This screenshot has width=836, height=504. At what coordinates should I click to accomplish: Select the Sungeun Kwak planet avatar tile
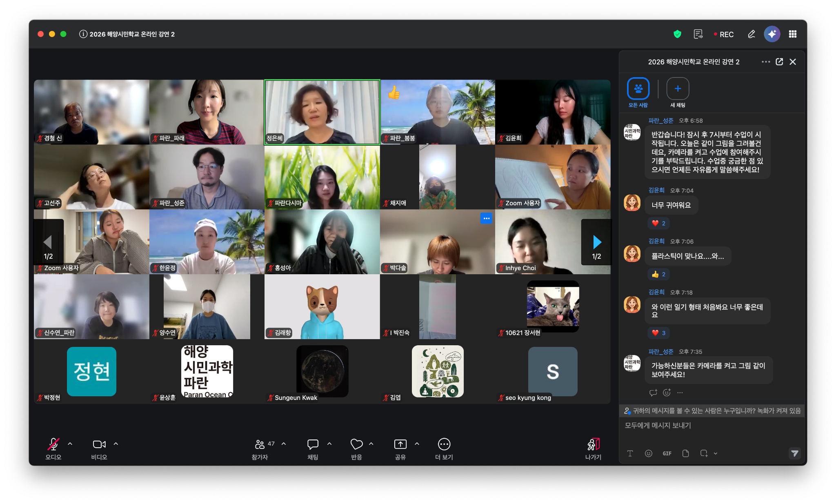[x=322, y=371]
